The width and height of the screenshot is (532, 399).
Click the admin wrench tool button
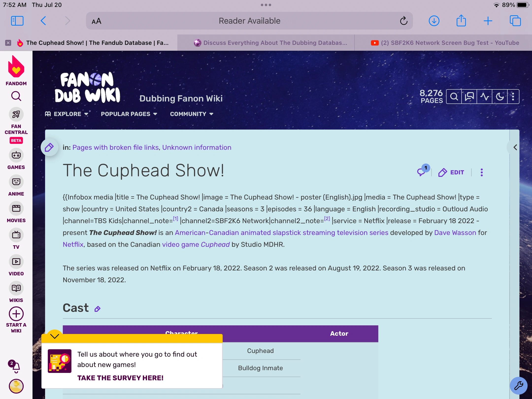click(x=518, y=385)
